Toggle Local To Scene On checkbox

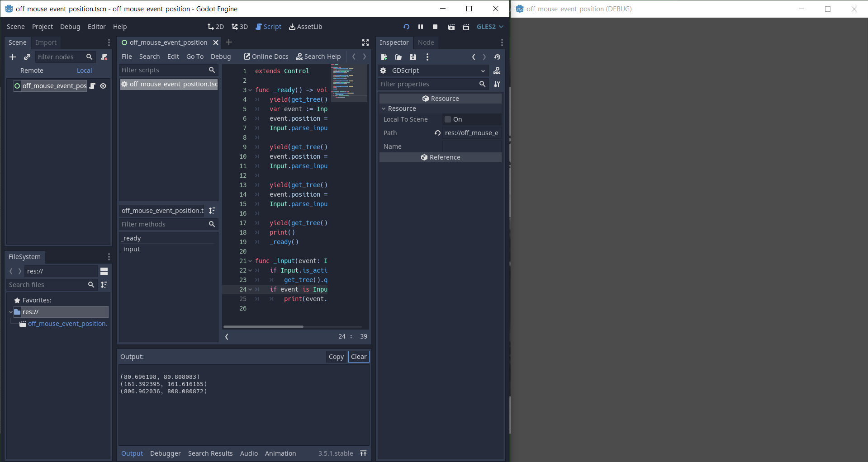point(448,119)
